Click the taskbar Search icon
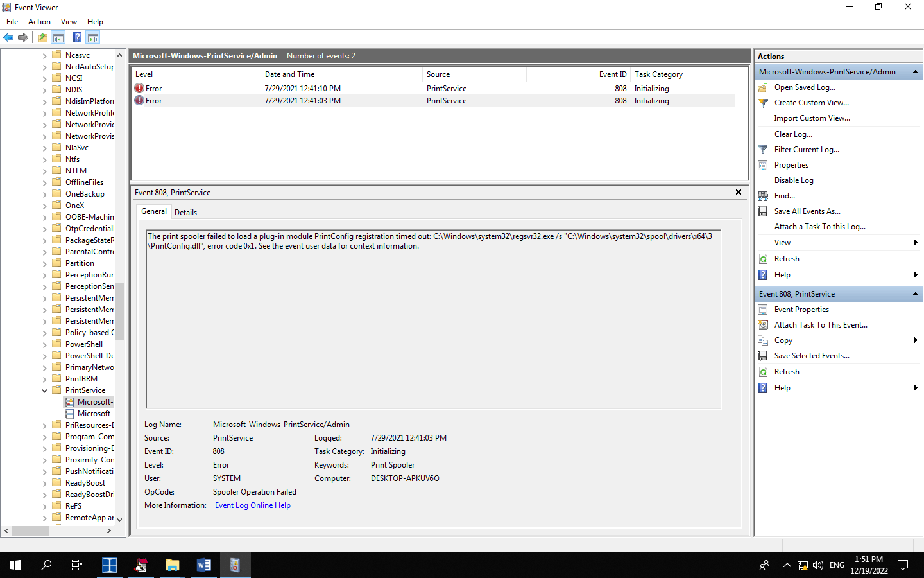The image size is (924, 578). point(46,565)
